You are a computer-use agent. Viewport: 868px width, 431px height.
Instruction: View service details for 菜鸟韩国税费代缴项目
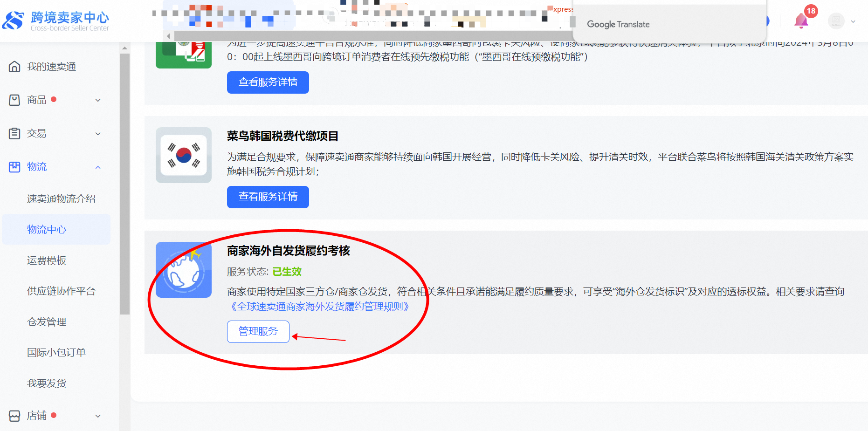point(268,197)
